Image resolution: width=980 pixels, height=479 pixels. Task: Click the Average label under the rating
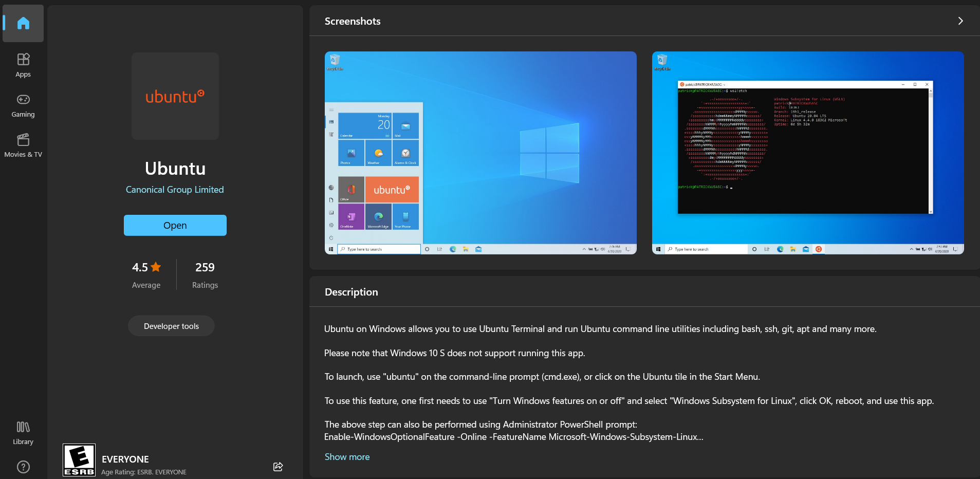(x=146, y=285)
